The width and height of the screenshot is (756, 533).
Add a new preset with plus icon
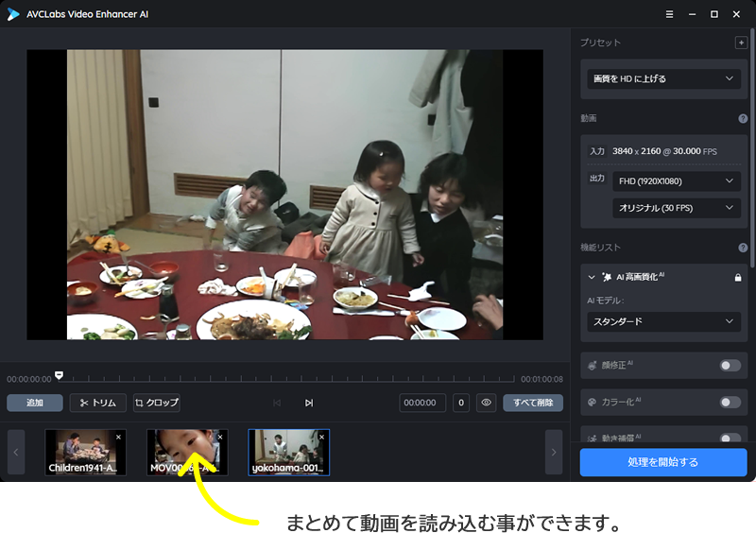pyautogui.click(x=741, y=43)
